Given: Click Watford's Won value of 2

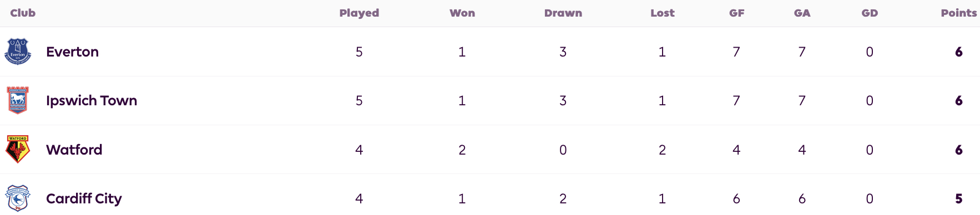Looking at the screenshot, I should (x=462, y=150).
